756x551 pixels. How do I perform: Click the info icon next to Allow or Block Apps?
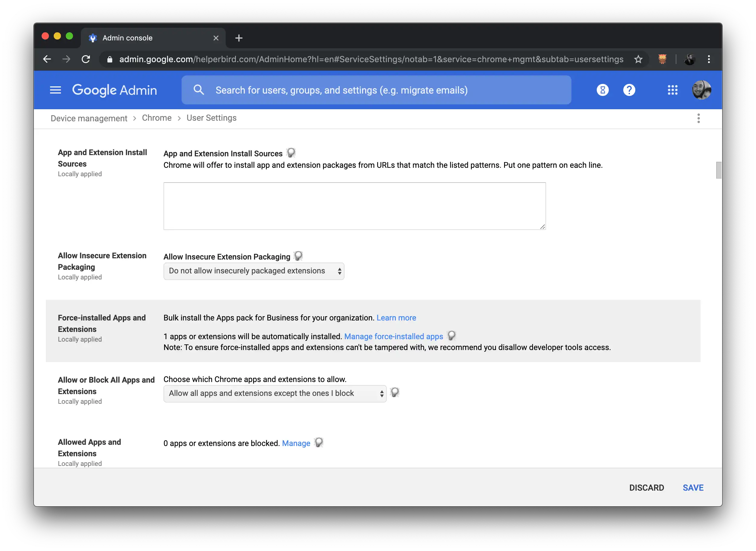click(394, 393)
